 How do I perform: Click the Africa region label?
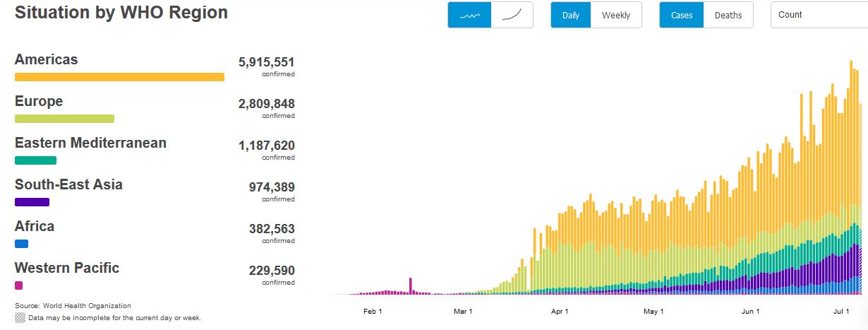click(35, 226)
